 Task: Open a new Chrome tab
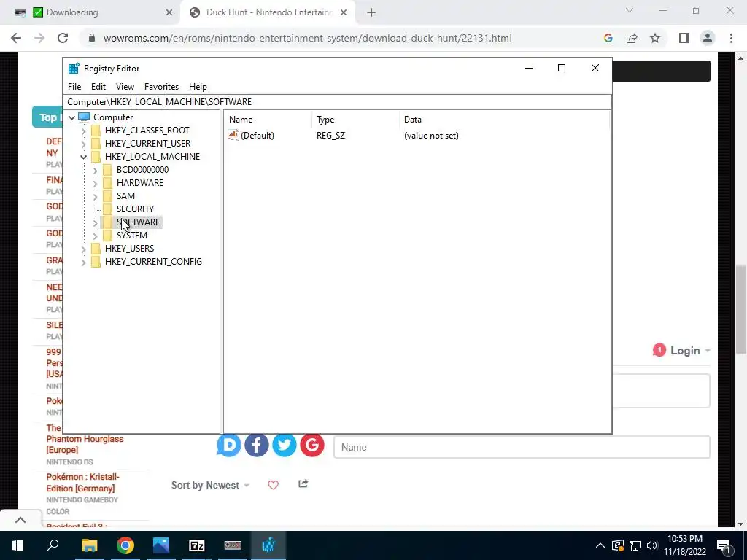[371, 13]
